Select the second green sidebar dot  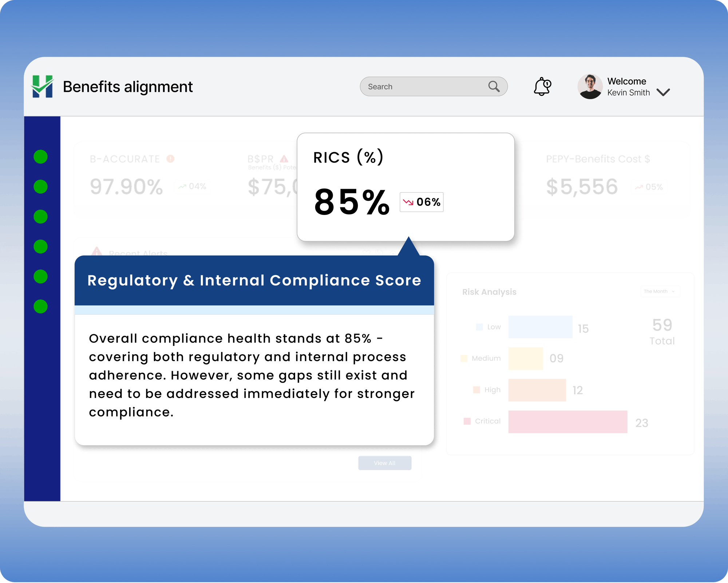click(40, 187)
